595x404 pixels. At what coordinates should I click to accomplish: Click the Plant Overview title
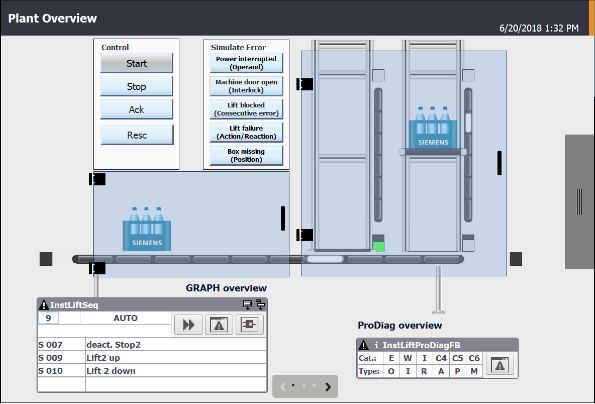[x=52, y=18]
